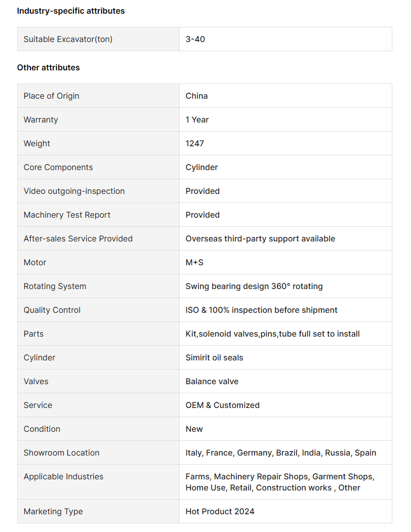Select the OEM & Customized service value
The image size is (411, 532).
[222, 405]
